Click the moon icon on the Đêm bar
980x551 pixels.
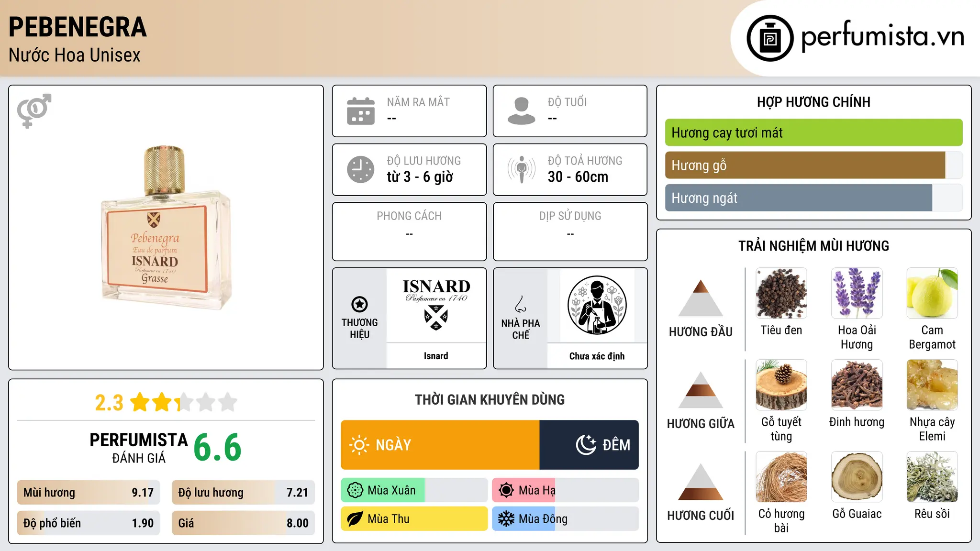coord(586,445)
